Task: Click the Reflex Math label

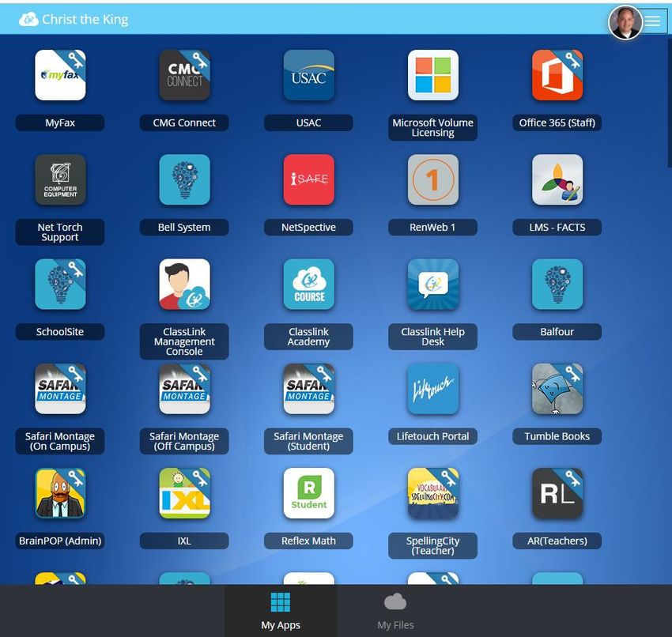Action: (308, 541)
